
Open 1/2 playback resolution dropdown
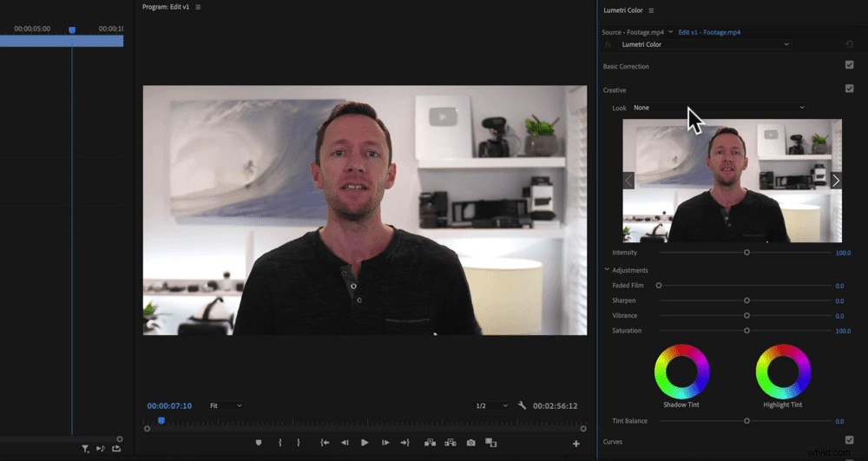[491, 405]
